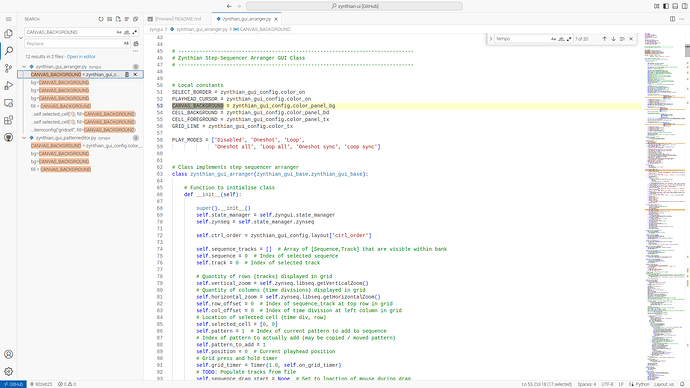The image size is (690, 388).
Task: Click the Open in editor link
Action: [81, 57]
